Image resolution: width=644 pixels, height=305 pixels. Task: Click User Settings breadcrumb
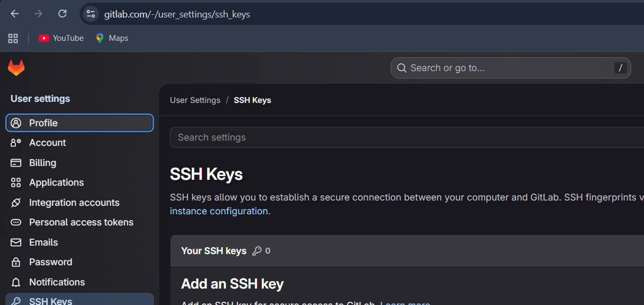tap(195, 100)
